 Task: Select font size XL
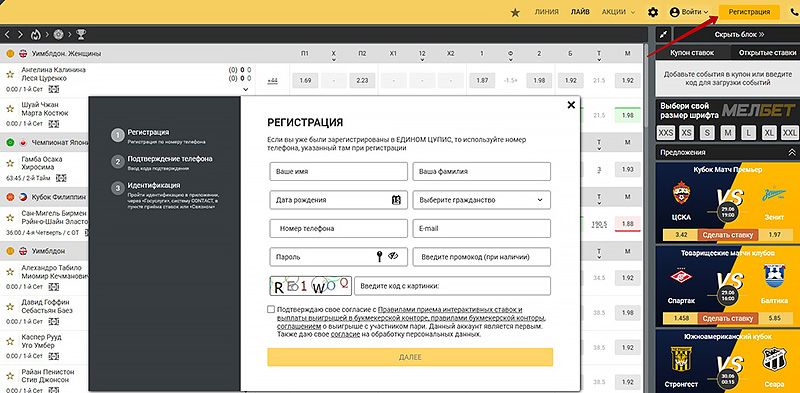769,133
